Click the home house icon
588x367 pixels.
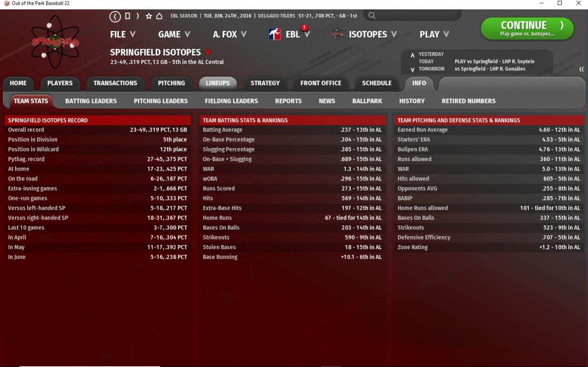point(159,16)
